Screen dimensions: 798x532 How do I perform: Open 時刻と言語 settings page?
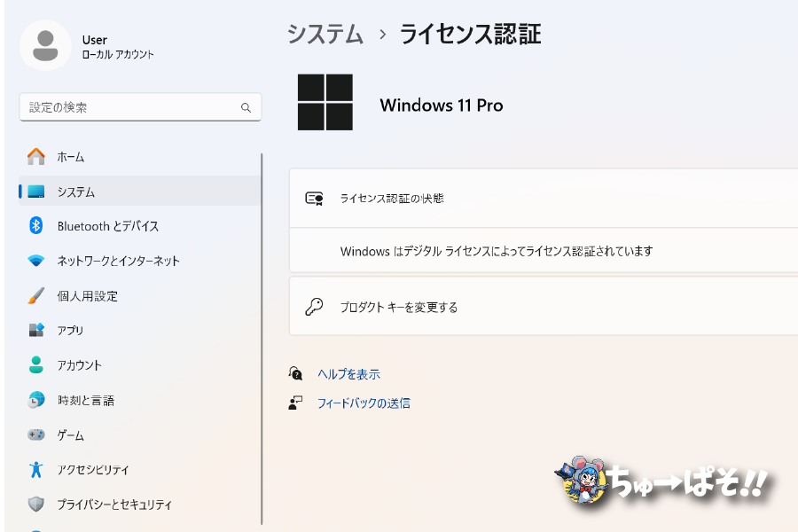[x=140, y=400]
